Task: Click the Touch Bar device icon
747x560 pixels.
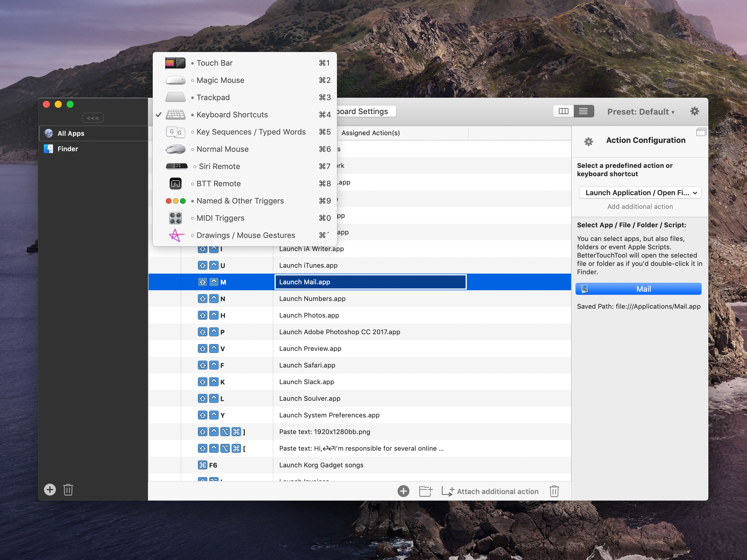Action: (175, 63)
